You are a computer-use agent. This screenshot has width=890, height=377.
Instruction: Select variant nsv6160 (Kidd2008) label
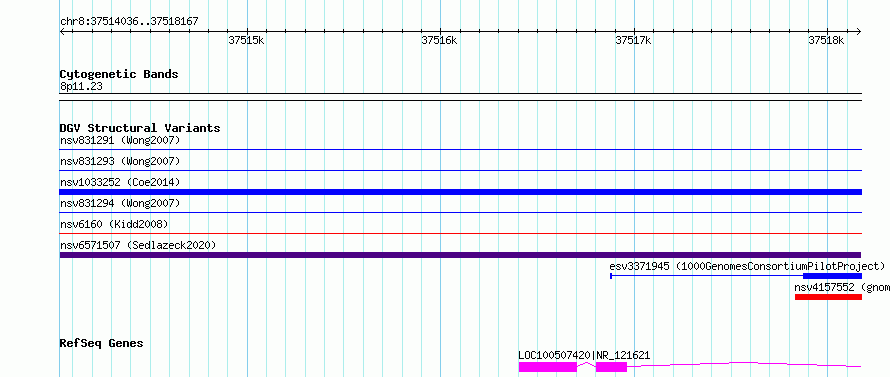click(114, 224)
